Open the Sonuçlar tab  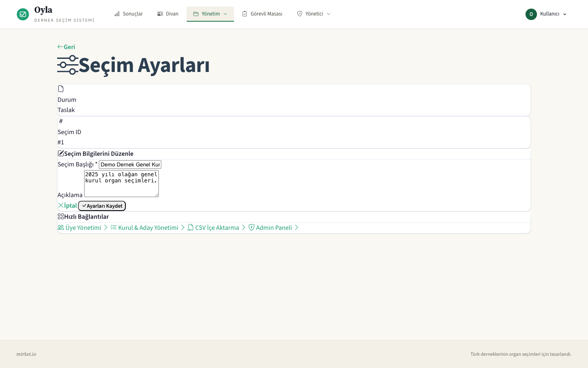129,14
